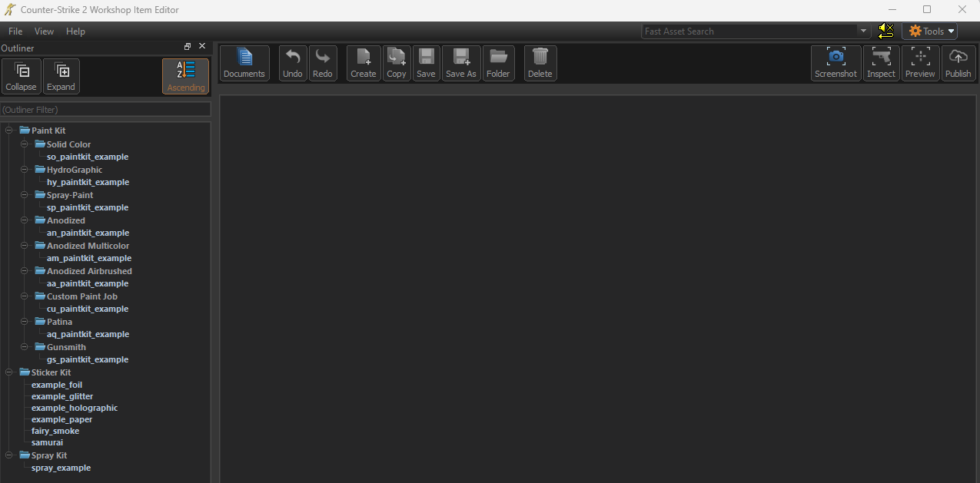
Task: Collapse the Spray-Paint folder node
Action: 25,195
